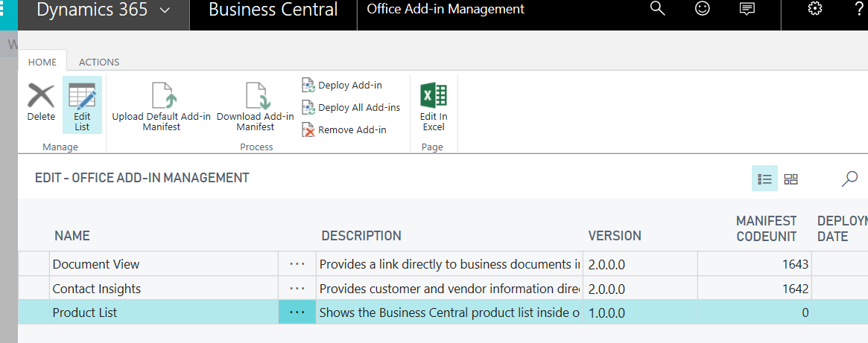Click the Business Central link
The width and height of the screenshot is (868, 343).
coord(273,10)
